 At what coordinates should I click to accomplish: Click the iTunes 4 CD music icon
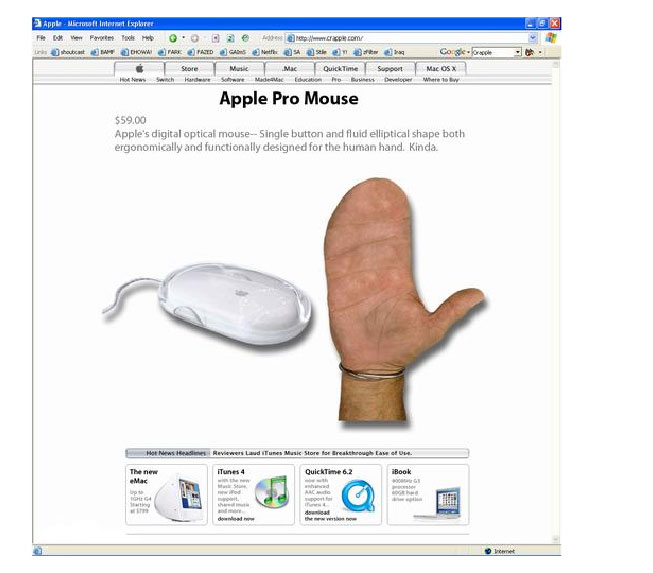point(272,491)
